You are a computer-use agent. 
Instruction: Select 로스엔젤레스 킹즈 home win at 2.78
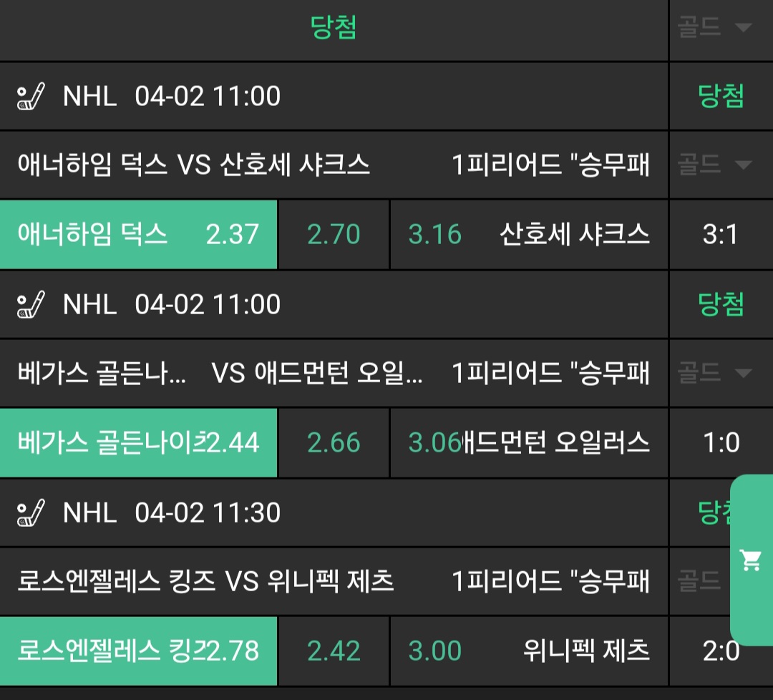138,651
